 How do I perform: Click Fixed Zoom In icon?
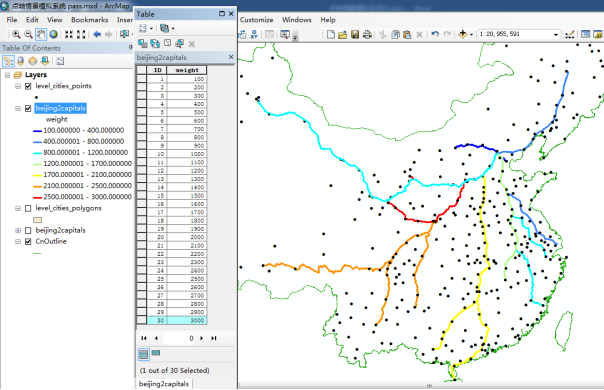[x=69, y=34]
